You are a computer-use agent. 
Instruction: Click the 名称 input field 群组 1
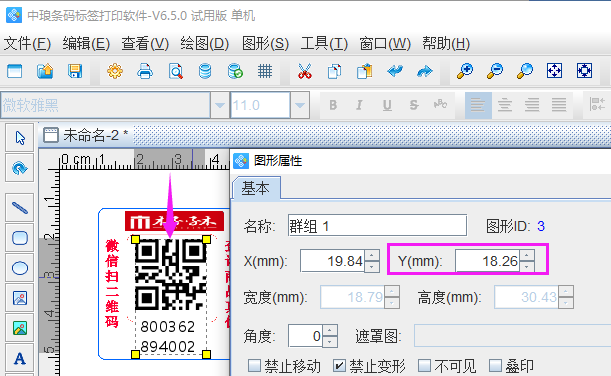click(x=377, y=225)
